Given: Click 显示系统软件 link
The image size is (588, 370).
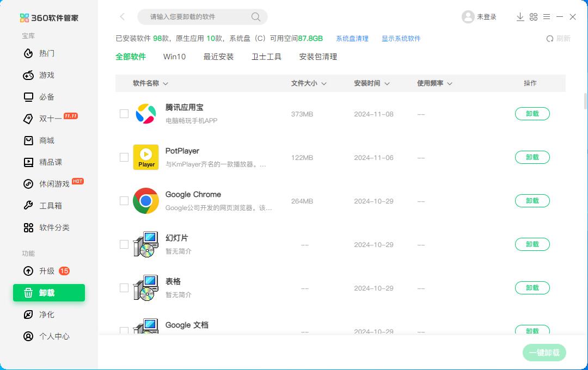Looking at the screenshot, I should [401, 39].
